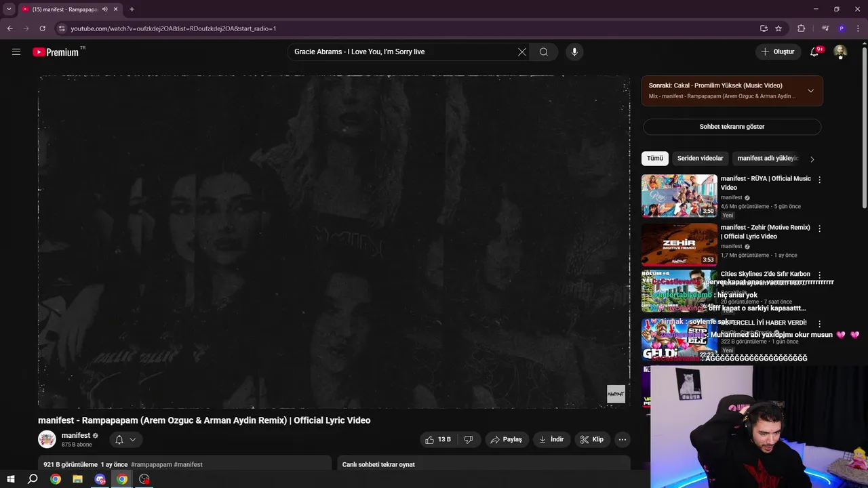Viewport: 868px width, 488px height.
Task: Click the manifest watermark in the player
Action: [x=616, y=394]
